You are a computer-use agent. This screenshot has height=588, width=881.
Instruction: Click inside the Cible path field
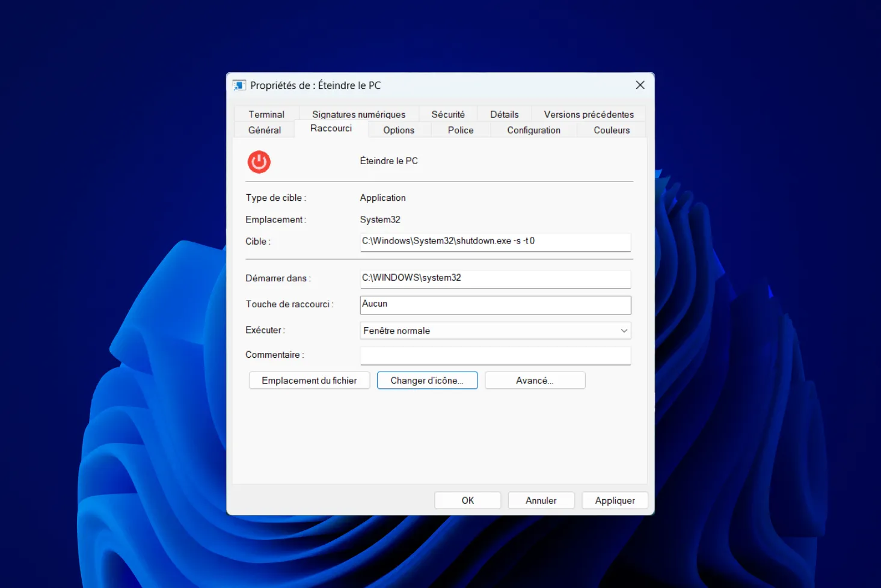[x=494, y=242]
